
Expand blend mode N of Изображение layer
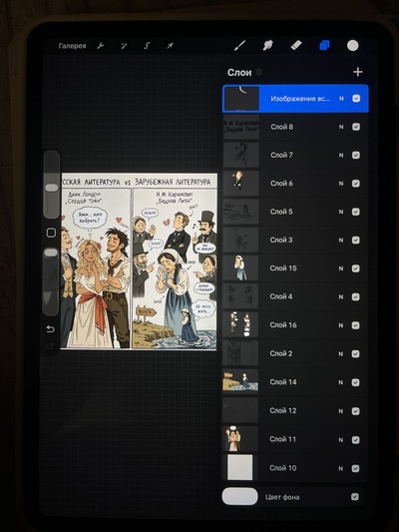pos(341,99)
